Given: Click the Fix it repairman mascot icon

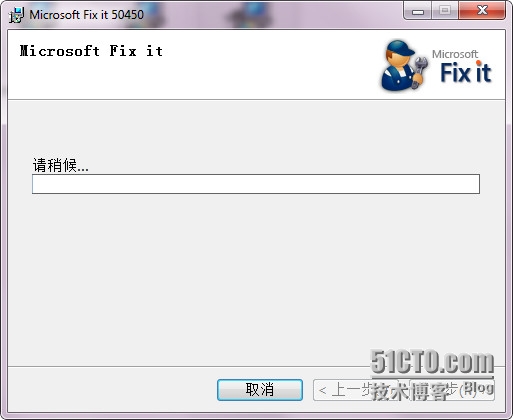Looking at the screenshot, I should (404, 66).
